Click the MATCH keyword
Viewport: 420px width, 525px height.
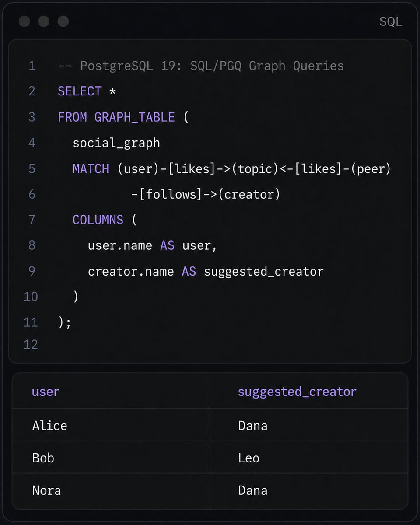91,168
